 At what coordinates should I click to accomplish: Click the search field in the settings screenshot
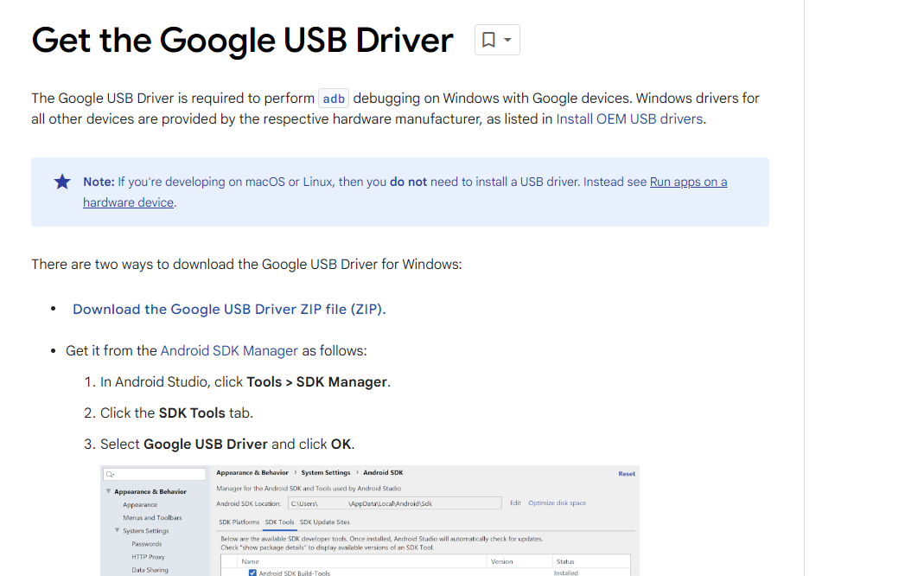pos(155,474)
